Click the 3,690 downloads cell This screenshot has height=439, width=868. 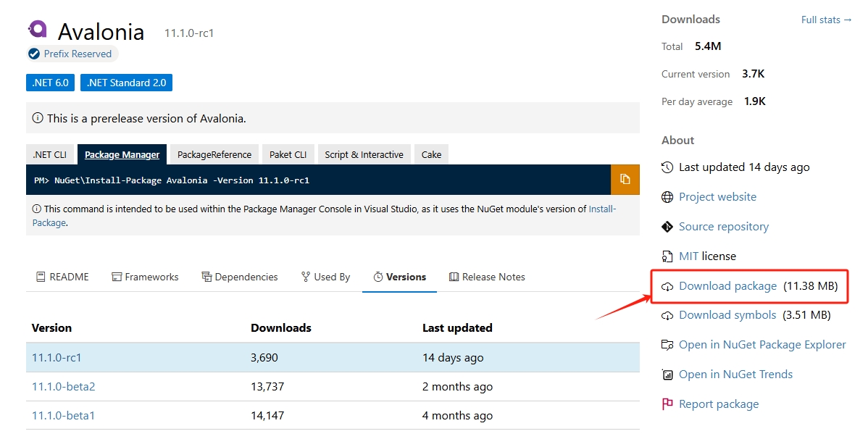click(264, 358)
